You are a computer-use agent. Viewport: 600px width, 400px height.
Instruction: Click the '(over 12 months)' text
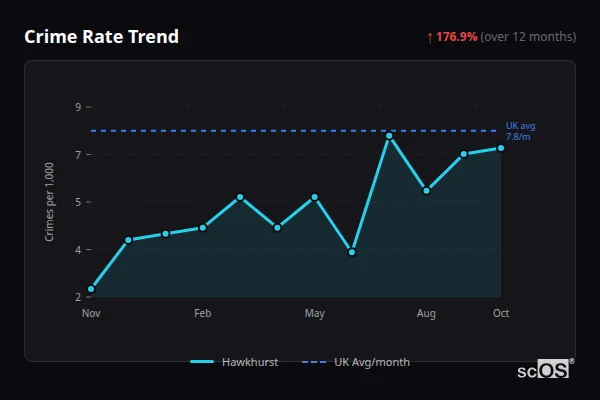pos(528,37)
